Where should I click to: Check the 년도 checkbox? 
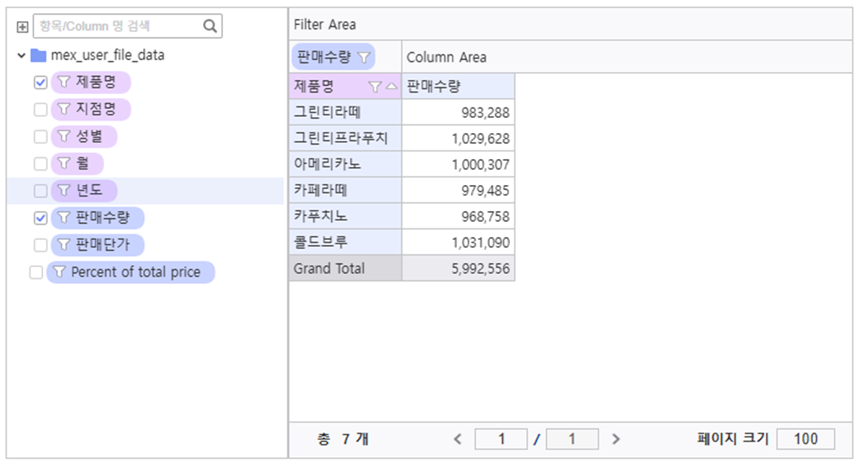coord(41,191)
